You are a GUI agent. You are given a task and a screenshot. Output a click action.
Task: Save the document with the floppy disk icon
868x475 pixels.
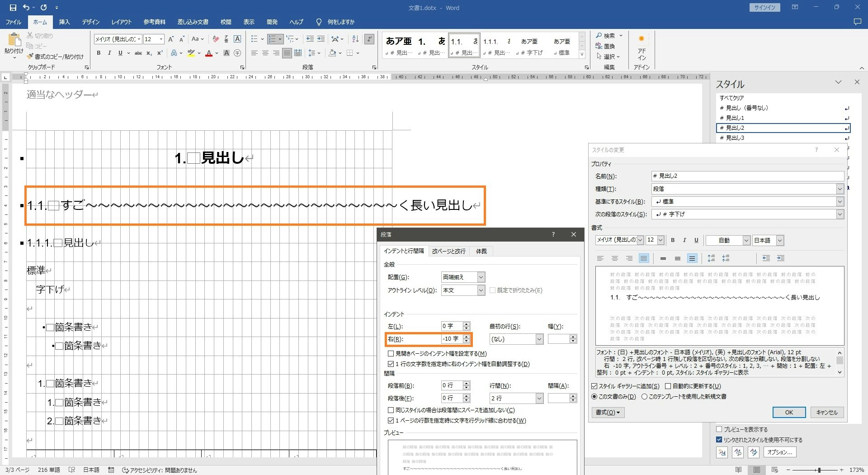click(x=13, y=8)
